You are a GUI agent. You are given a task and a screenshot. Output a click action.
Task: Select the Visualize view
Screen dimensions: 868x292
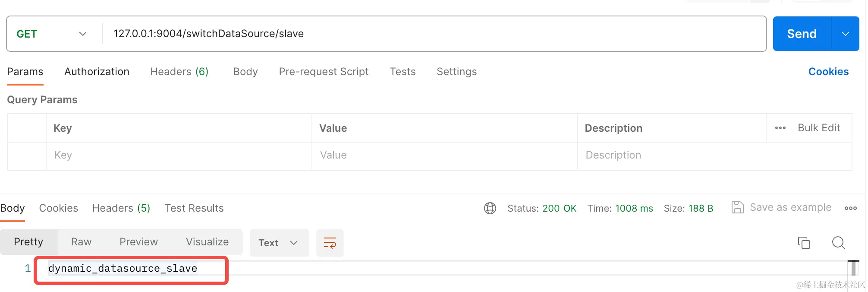coord(207,242)
